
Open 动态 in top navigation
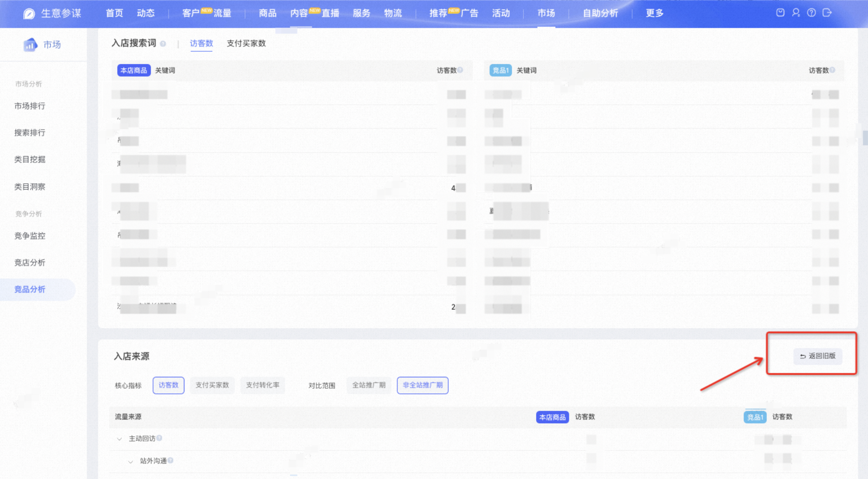click(x=145, y=13)
